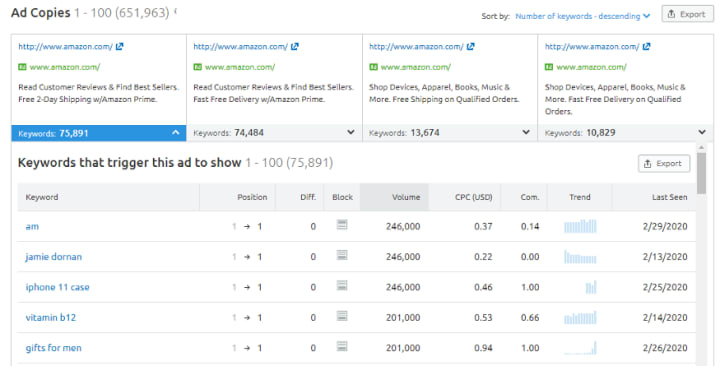Open the 'iphone 11 case' keyword link
The image size is (720, 366).
coord(57,287)
